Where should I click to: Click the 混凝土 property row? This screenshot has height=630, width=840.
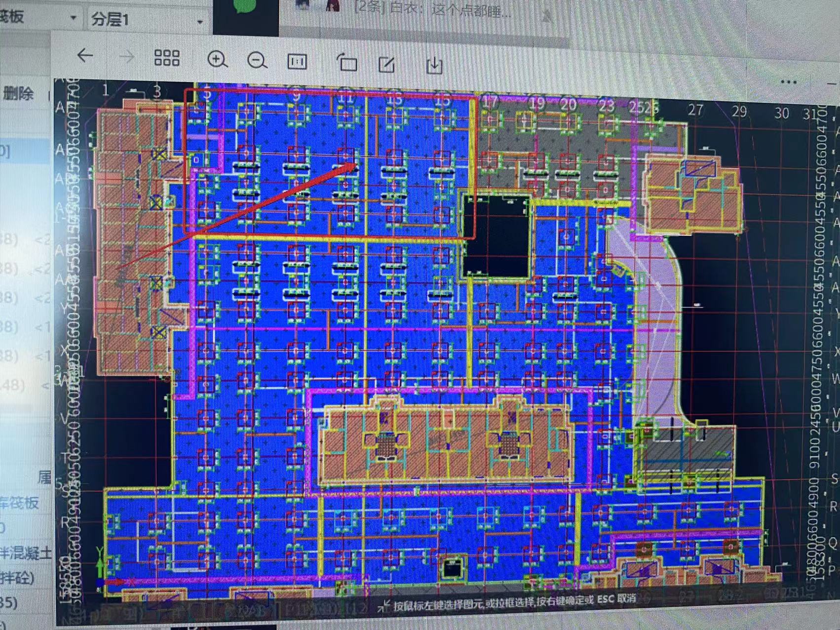(26, 553)
